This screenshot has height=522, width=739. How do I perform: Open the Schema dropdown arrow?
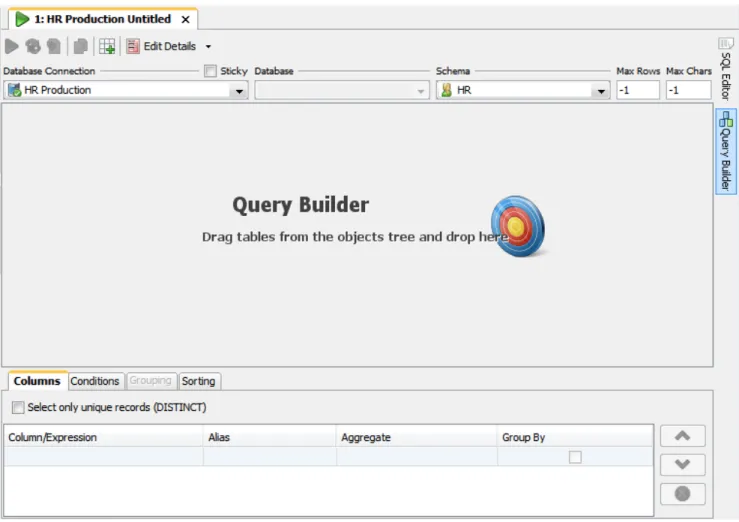(x=601, y=91)
